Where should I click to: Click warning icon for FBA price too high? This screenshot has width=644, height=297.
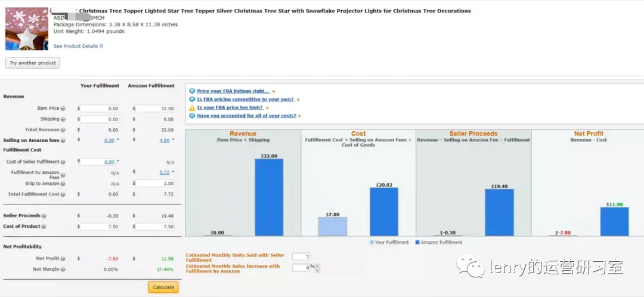tap(192, 107)
